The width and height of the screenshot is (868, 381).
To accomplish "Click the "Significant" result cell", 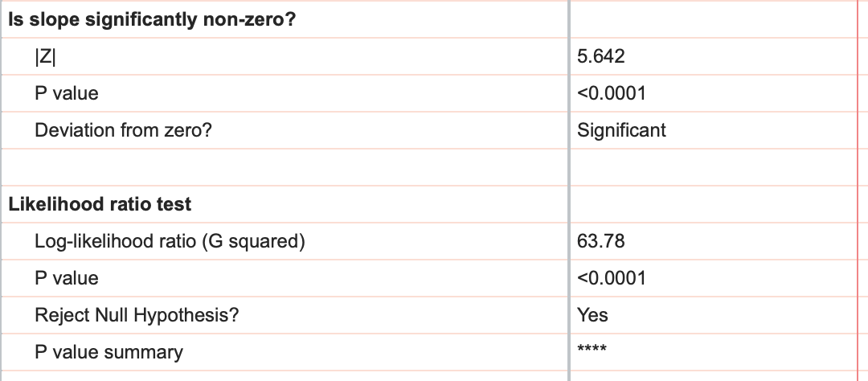I will tap(621, 130).
